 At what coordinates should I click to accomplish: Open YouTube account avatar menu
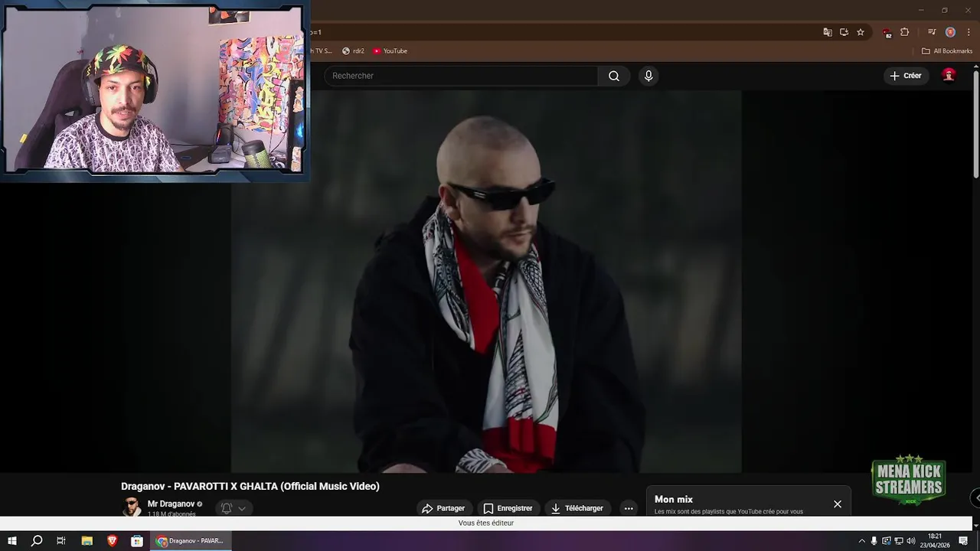[949, 75]
